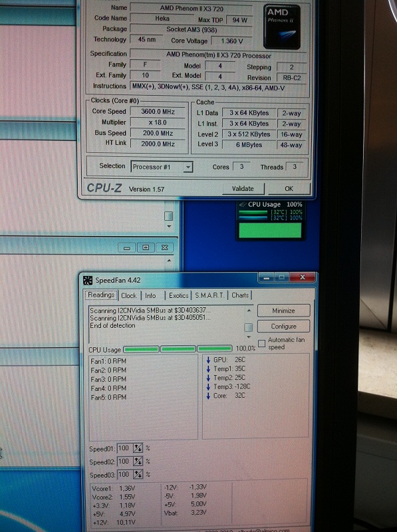Click the CPU Usage gadget green graph
397x532 pixels.
[270, 230]
